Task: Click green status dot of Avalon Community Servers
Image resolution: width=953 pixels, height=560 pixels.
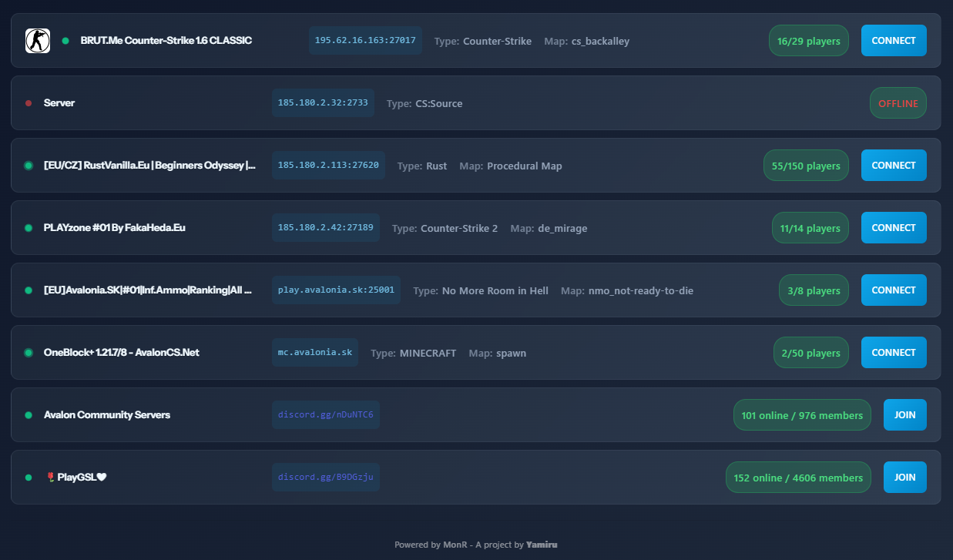Action: pos(29,415)
